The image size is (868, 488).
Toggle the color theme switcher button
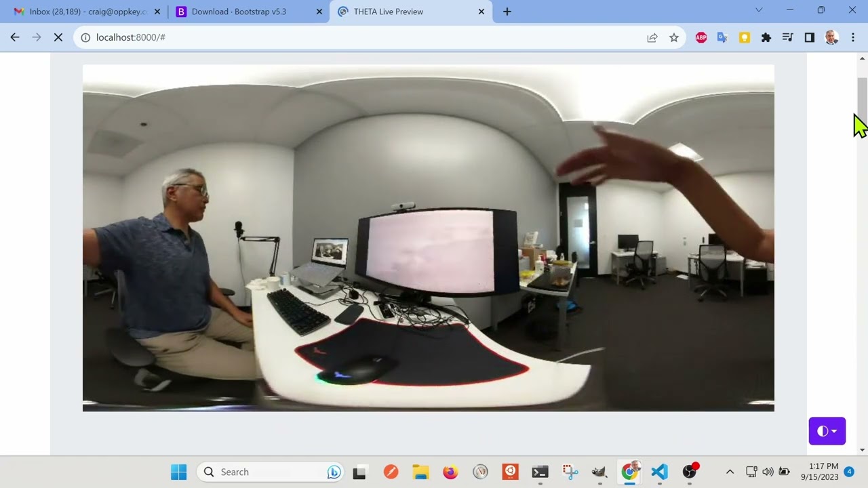pos(827,431)
